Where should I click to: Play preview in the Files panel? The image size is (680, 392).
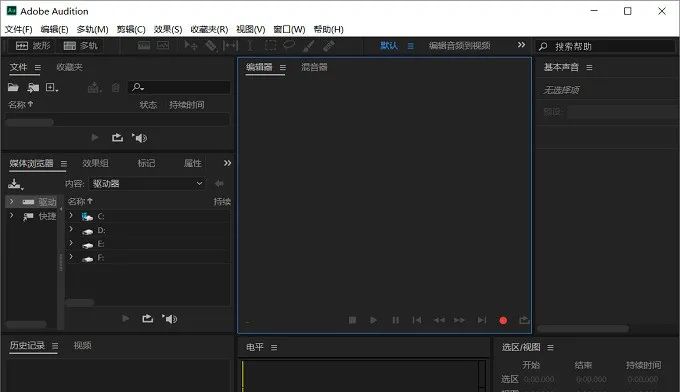click(95, 138)
